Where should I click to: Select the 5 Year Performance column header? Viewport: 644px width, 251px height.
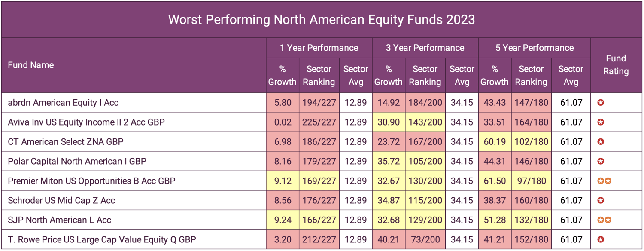pos(535,48)
